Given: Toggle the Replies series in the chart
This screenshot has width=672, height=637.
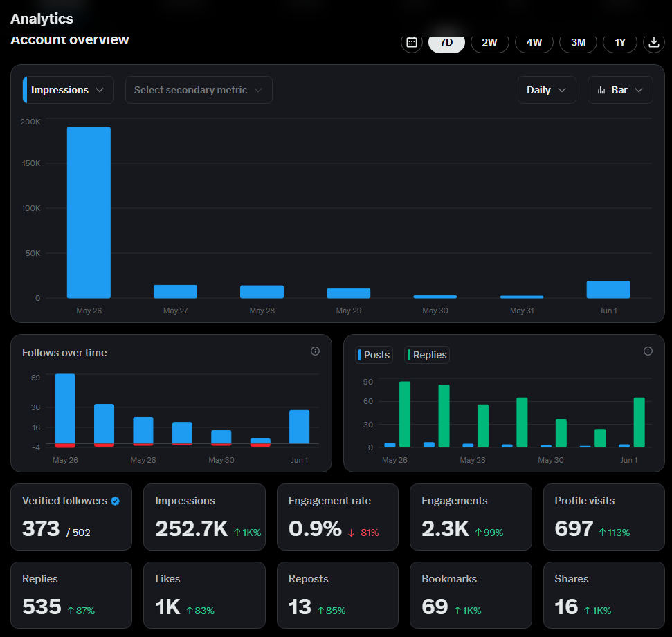Looking at the screenshot, I should tap(427, 355).
